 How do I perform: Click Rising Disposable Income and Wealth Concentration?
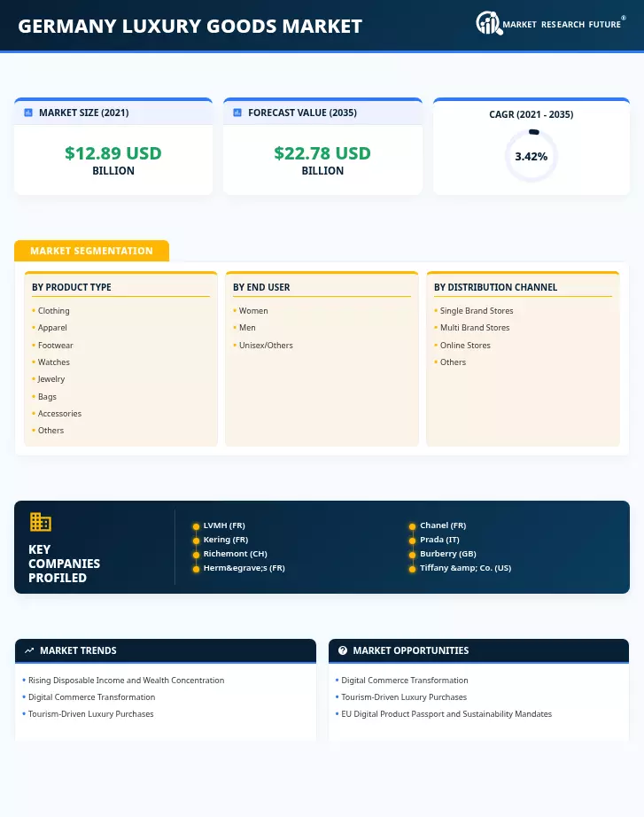(x=126, y=680)
